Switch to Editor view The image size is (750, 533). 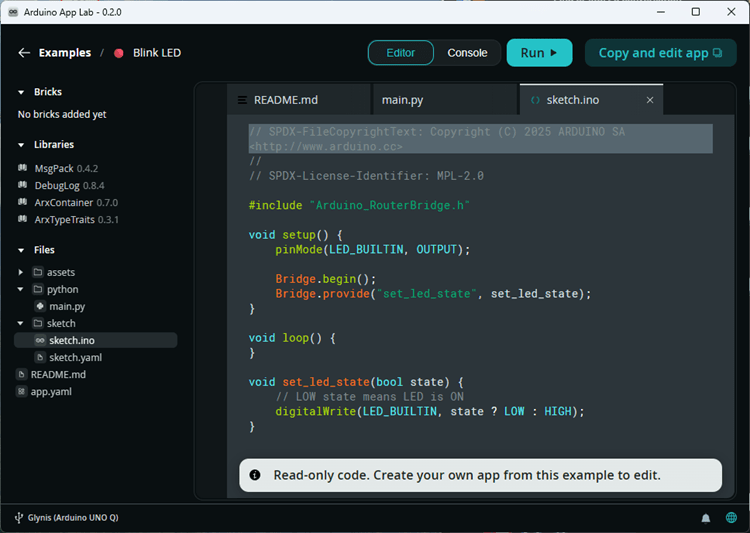400,53
